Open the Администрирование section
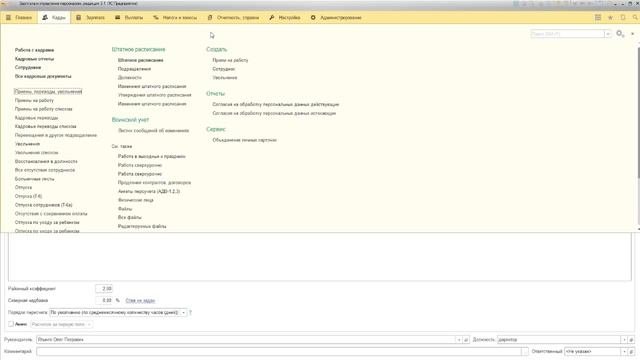Image resolution: width=640 pixels, height=360 pixels. 336,18
